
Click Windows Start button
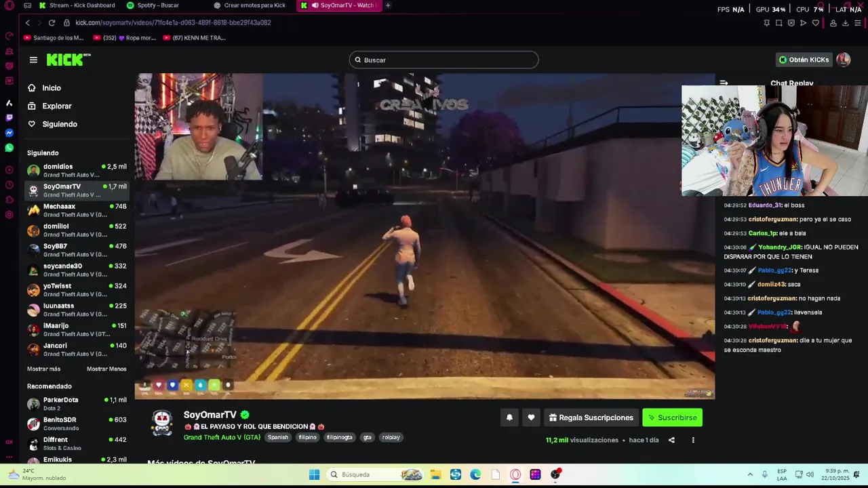point(315,474)
